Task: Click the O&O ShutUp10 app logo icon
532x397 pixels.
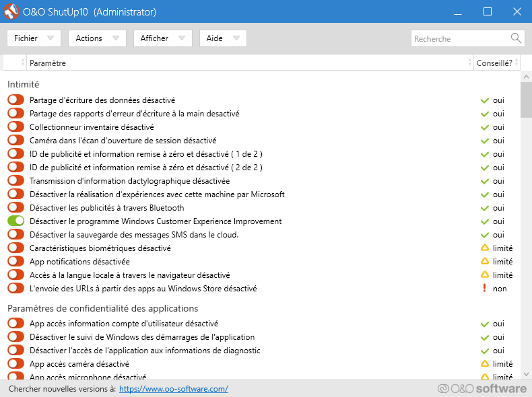Action: click(11, 11)
